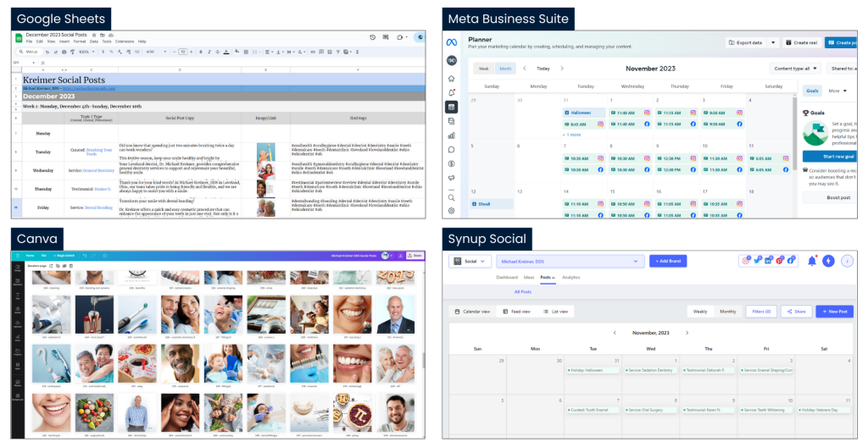Click the paint format icon in Sheets
Viewport: 868px width, 448px height.
[72, 52]
